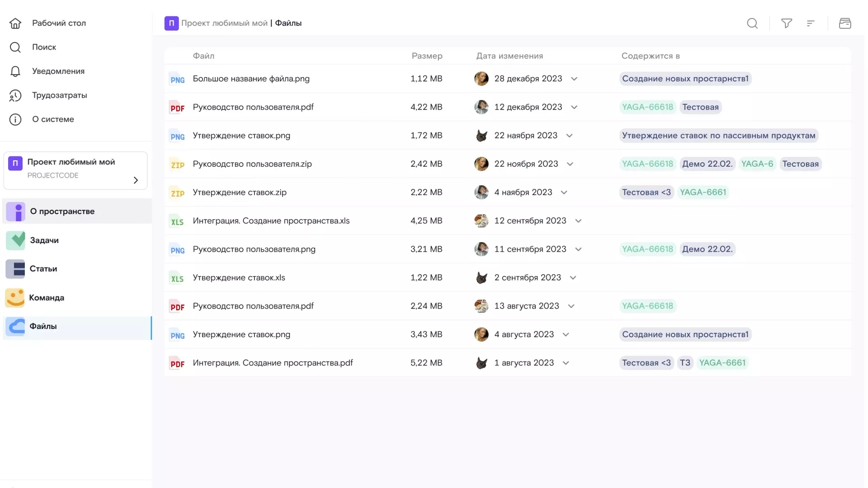
Task: Click the avatar beside 22 наября 2023
Action: [481, 136]
